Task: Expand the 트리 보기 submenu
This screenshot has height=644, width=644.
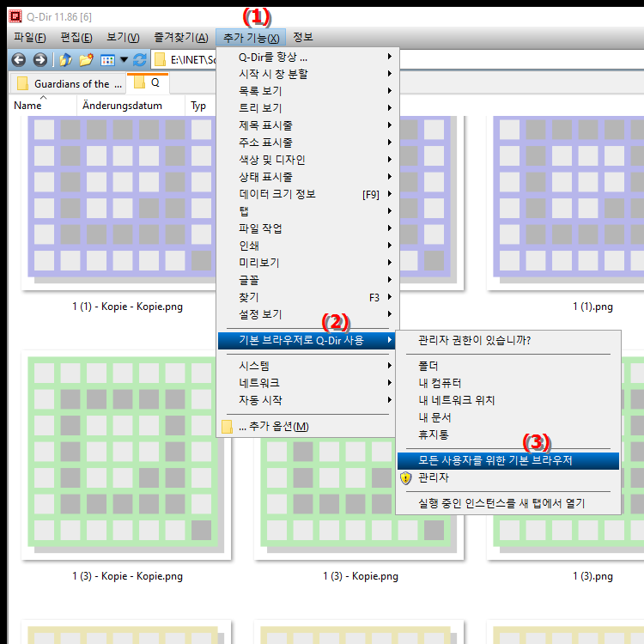Action: 307,108
